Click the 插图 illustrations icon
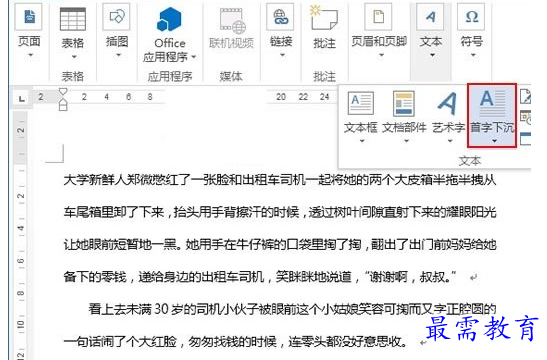Screen dimensions: 547x360 point(117,17)
